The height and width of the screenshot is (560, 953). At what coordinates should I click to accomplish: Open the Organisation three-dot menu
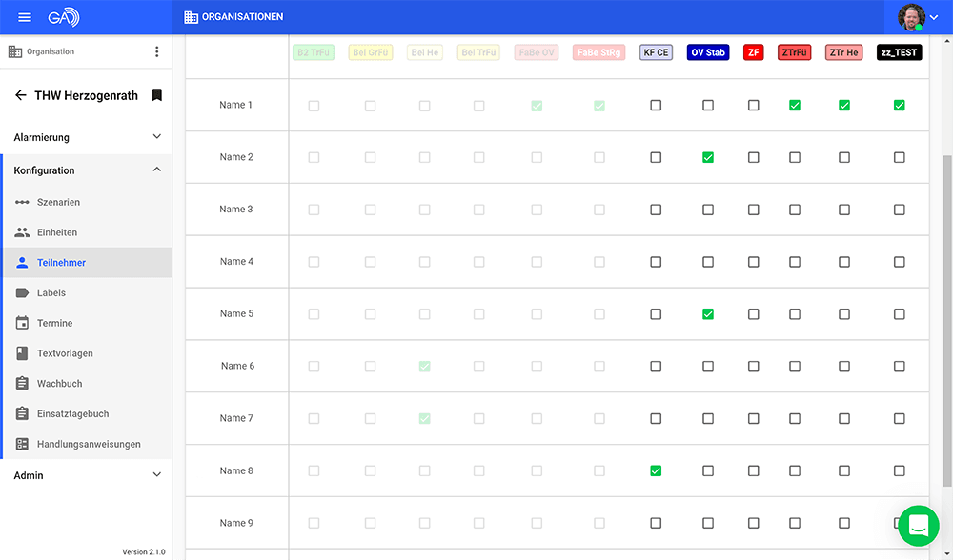click(x=157, y=51)
